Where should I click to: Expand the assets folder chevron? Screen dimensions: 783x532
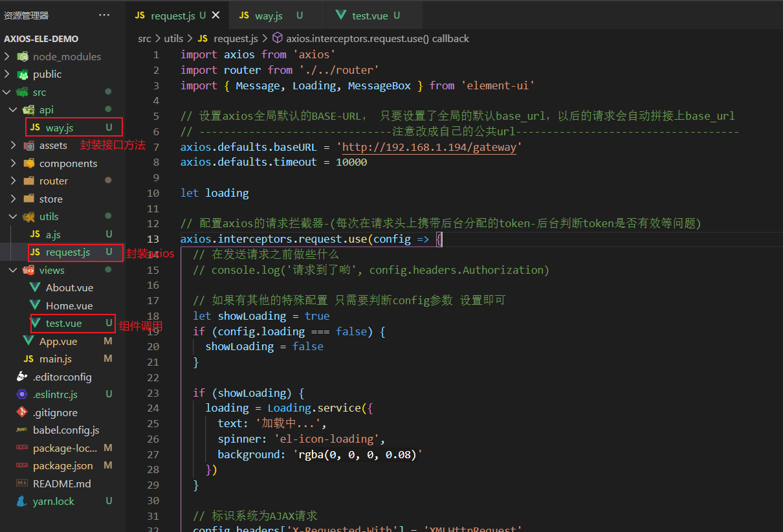[13, 146]
